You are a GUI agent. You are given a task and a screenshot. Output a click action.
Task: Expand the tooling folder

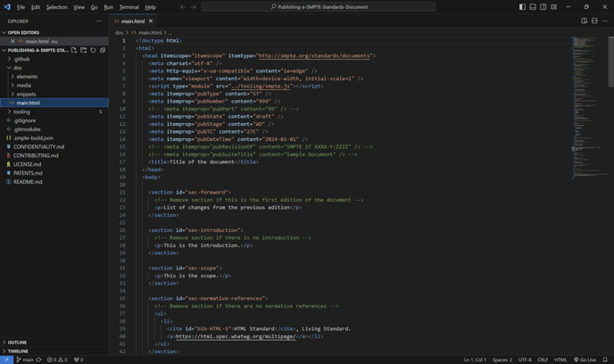[x=21, y=112]
